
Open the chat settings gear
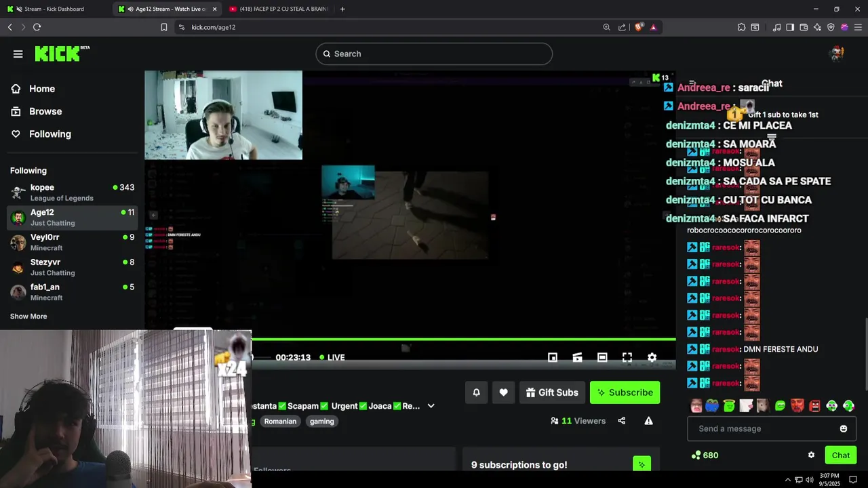(x=811, y=455)
